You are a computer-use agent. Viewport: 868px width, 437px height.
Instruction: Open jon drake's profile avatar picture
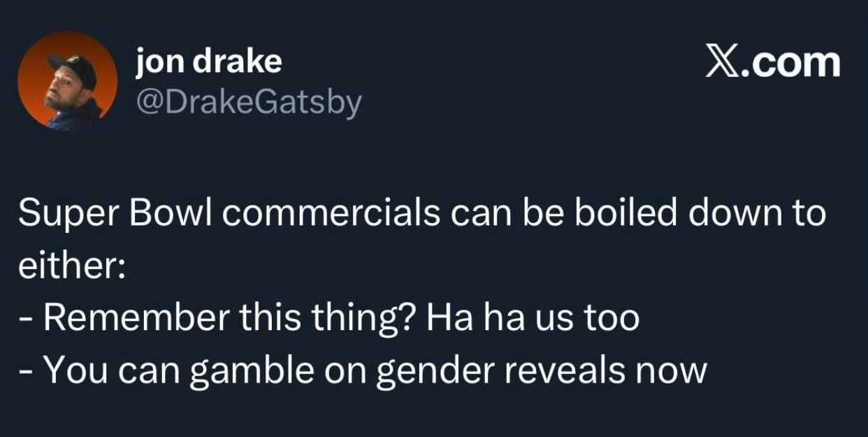coord(67,81)
